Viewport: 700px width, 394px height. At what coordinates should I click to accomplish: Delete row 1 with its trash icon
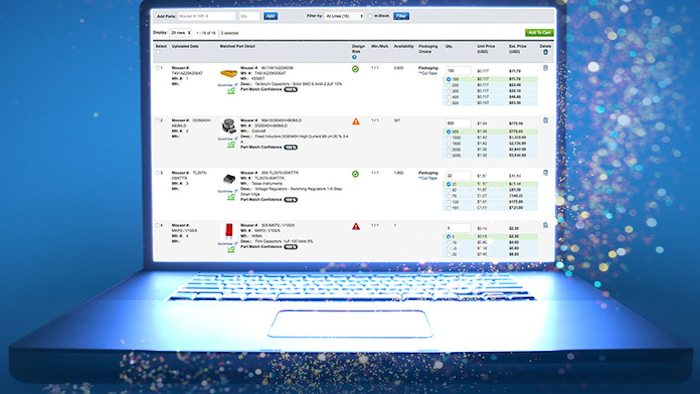click(545, 68)
